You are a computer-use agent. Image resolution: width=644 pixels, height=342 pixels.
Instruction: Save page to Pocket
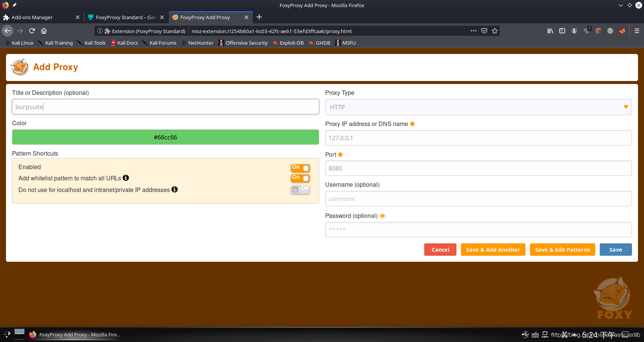[484, 31]
